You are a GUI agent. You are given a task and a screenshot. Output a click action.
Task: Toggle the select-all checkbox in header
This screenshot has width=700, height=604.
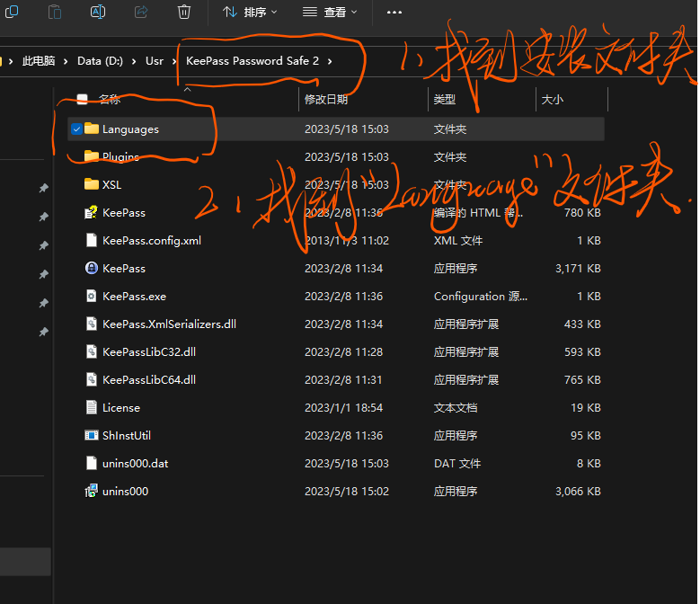[x=82, y=99]
